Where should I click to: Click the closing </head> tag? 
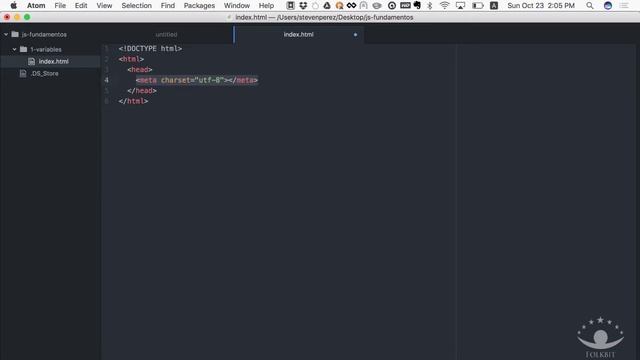point(142,91)
